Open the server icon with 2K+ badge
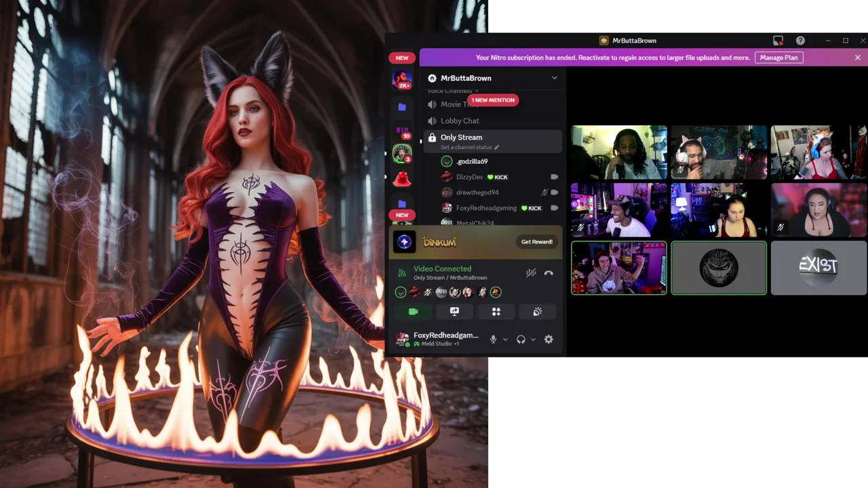 (402, 79)
